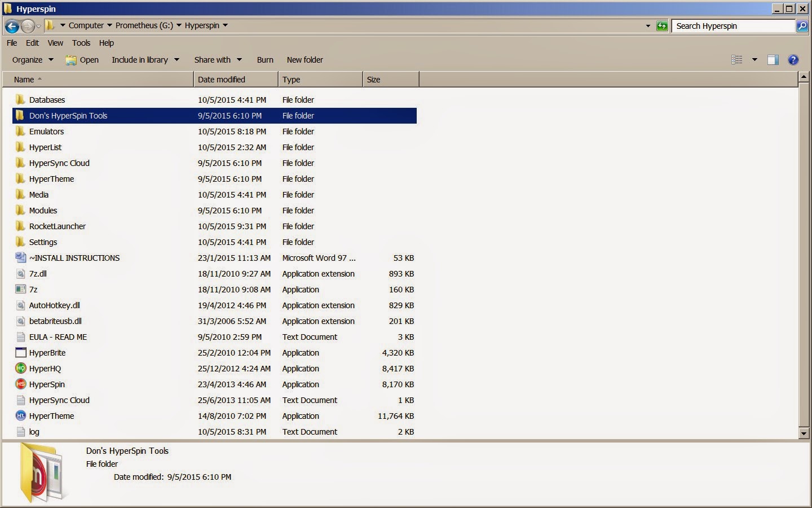Expand the Computer breadcrumb arrow

click(109, 25)
